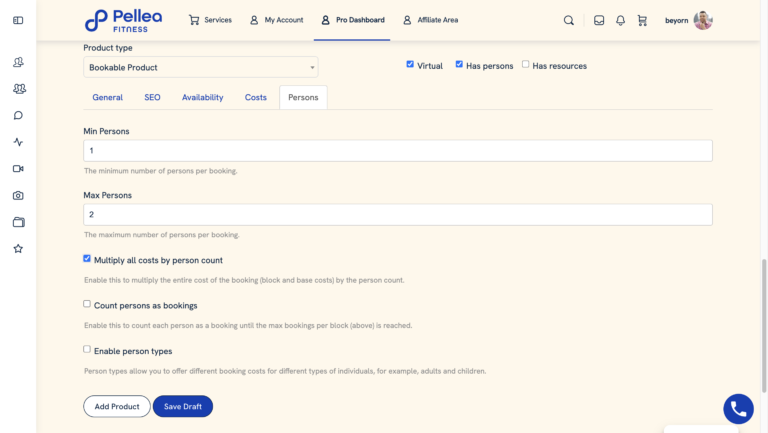Open the photo camera sidebar icon

18,195
